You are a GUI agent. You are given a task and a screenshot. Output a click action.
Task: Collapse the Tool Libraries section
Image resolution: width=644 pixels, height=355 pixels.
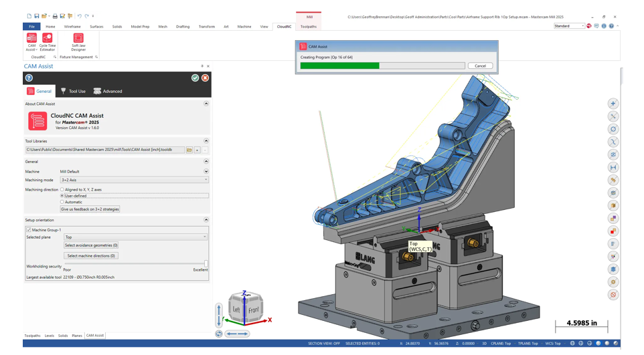tap(206, 141)
